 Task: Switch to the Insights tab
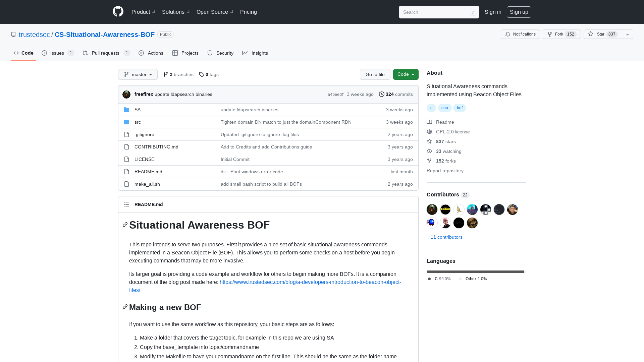pos(255,53)
